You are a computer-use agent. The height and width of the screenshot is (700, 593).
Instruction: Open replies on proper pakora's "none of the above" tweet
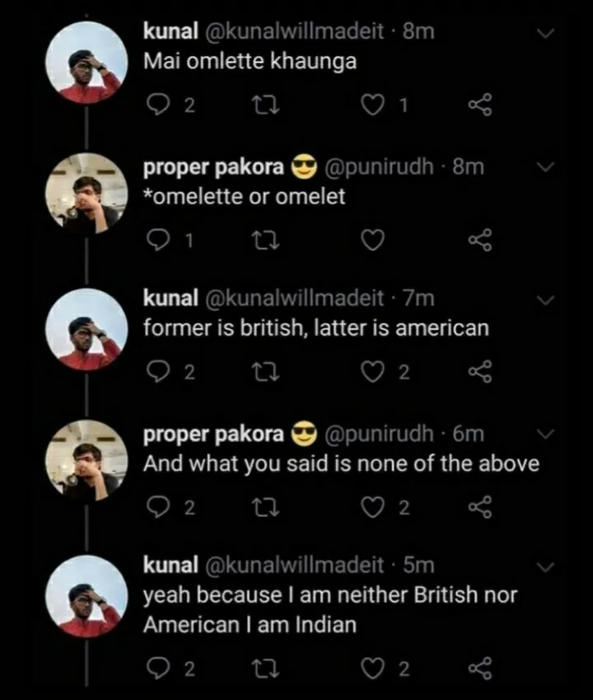[160, 507]
